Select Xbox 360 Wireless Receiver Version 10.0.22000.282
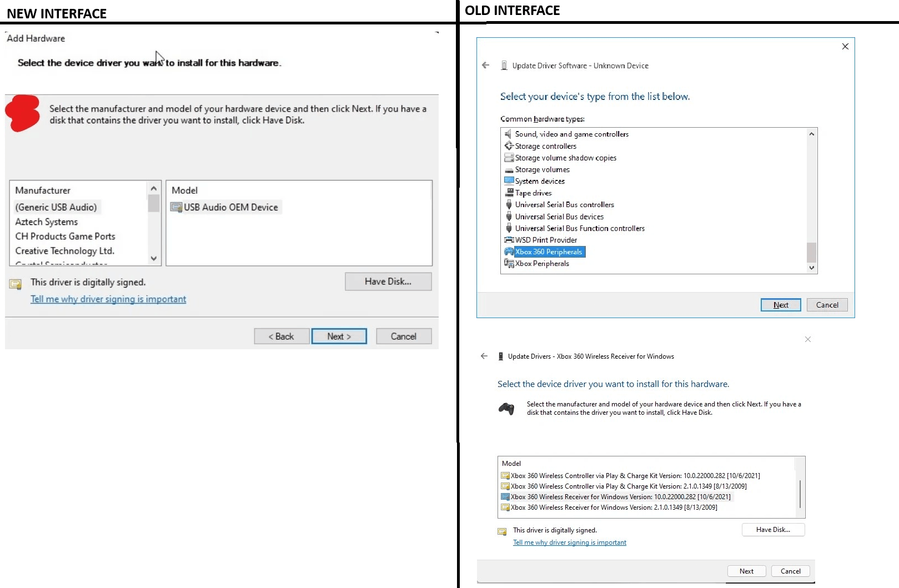 (x=621, y=496)
